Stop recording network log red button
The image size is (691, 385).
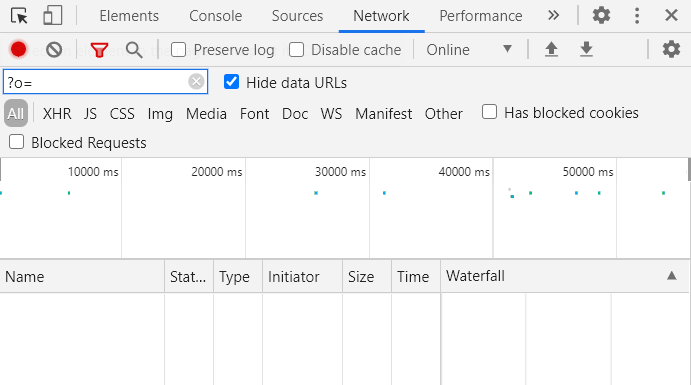point(19,49)
